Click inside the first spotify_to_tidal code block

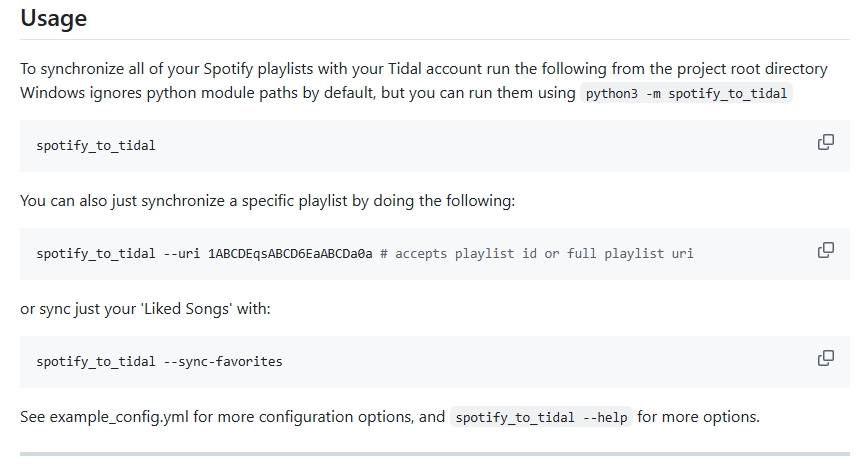pyautogui.click(x=96, y=146)
